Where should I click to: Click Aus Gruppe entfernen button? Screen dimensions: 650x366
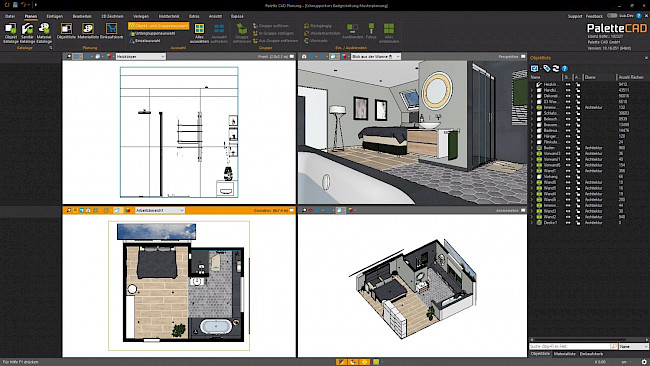275,41
